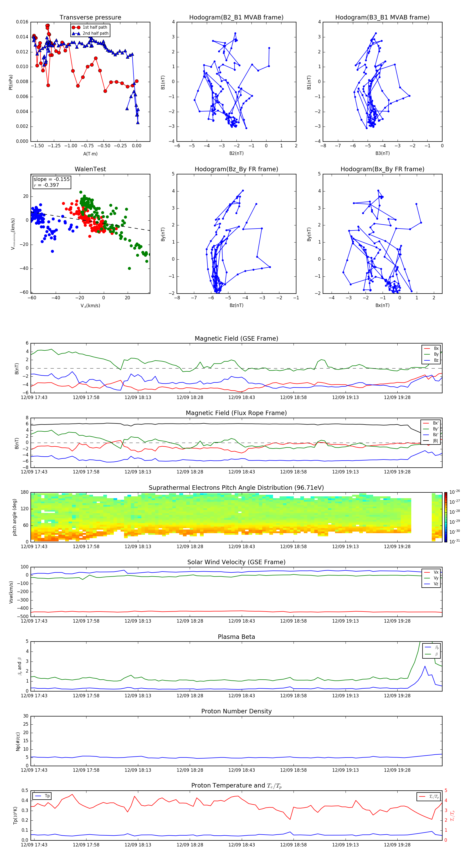
Task: Select the Bz legend entry in GSE magnetic field
Action: (431, 361)
